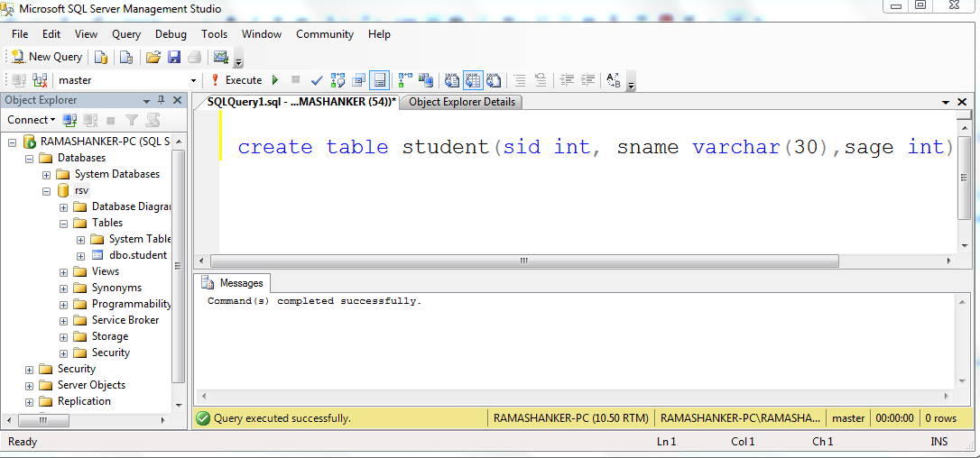Screen dimensions: 980x458
Task: Click Connect Object Explorer icon with green arrow
Action: tap(69, 120)
